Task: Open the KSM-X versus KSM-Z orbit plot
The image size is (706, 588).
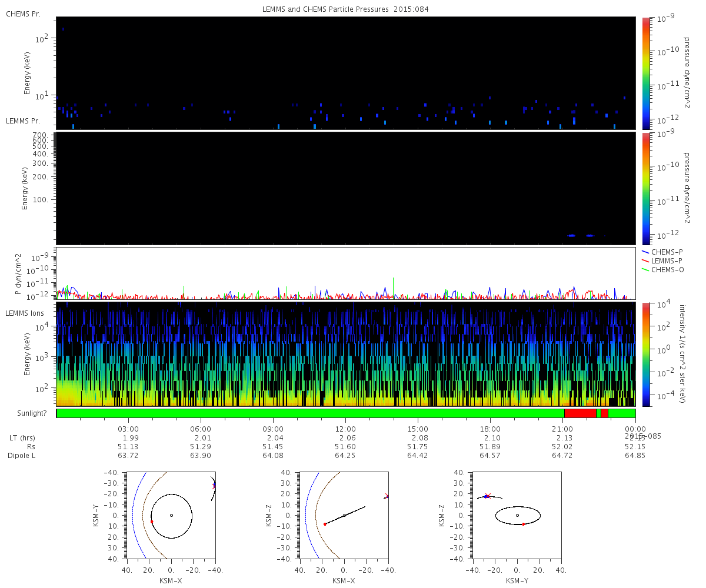Action: click(x=344, y=515)
